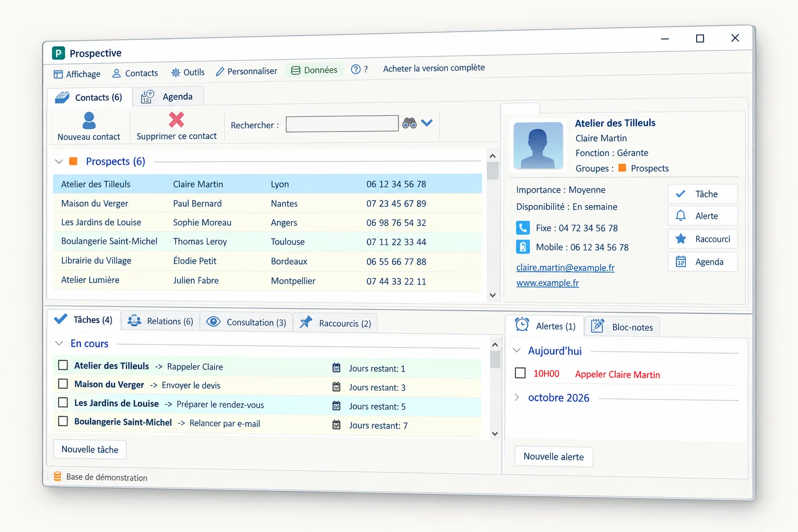
Task: Check the Maison du Verger task checkbox
Action: point(63,384)
